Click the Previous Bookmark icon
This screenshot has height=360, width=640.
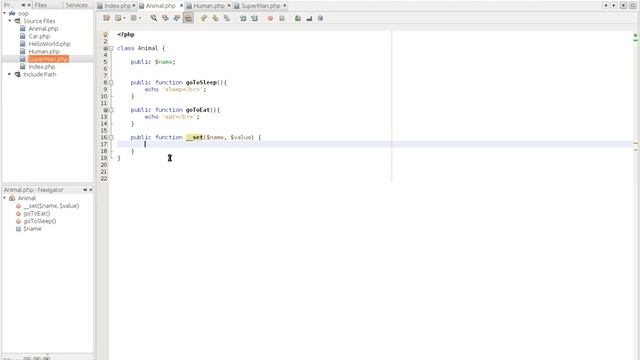tap(204, 18)
